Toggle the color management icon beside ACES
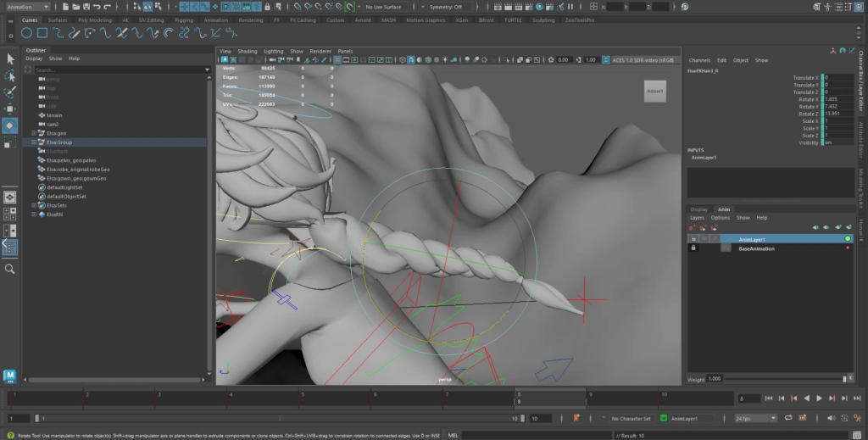Image resolution: width=868 pixels, height=440 pixels. (x=605, y=60)
